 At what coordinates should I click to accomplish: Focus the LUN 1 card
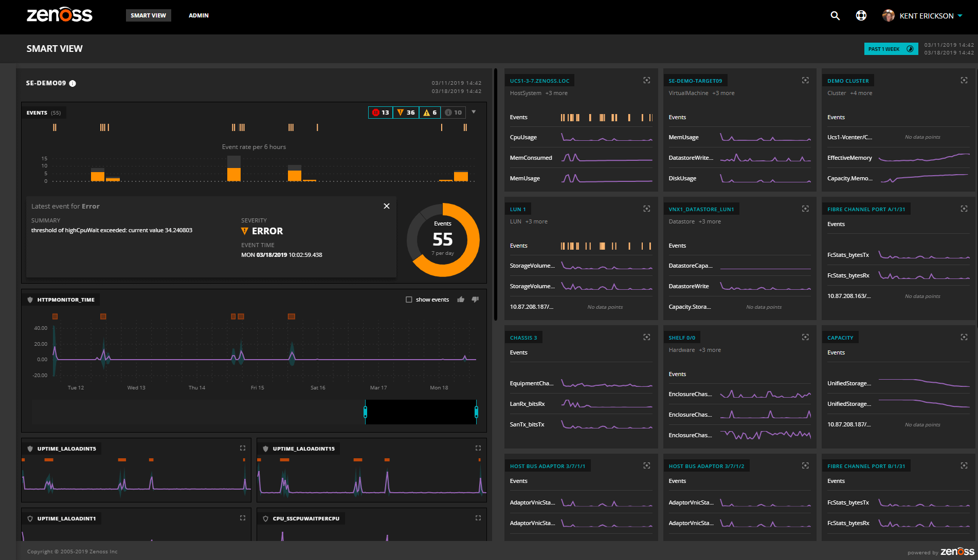click(x=647, y=209)
